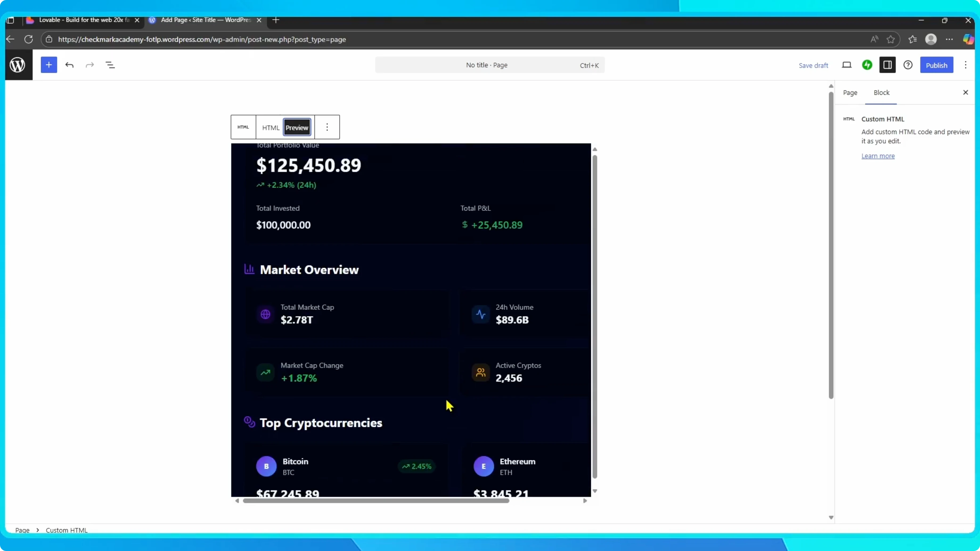Viewport: 980px width, 551px height.
Task: Click Custom HTML in the bottom breadcrumb
Action: pyautogui.click(x=67, y=530)
